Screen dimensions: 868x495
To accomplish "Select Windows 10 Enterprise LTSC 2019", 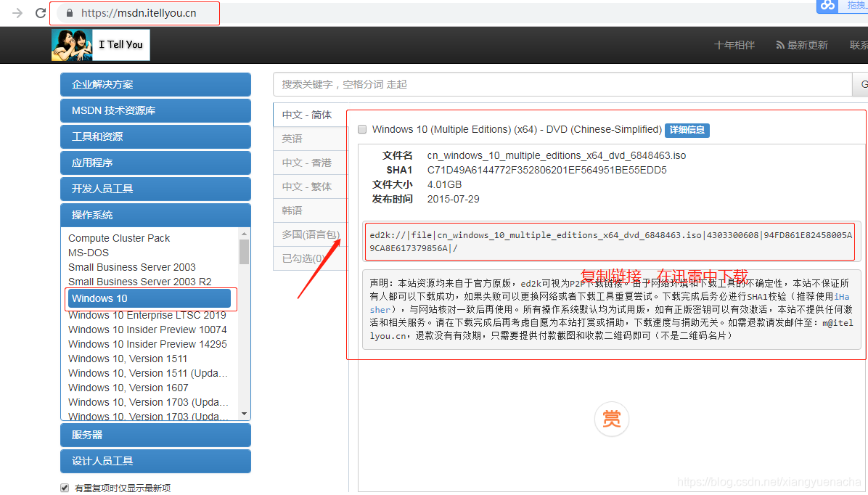I will click(x=147, y=315).
